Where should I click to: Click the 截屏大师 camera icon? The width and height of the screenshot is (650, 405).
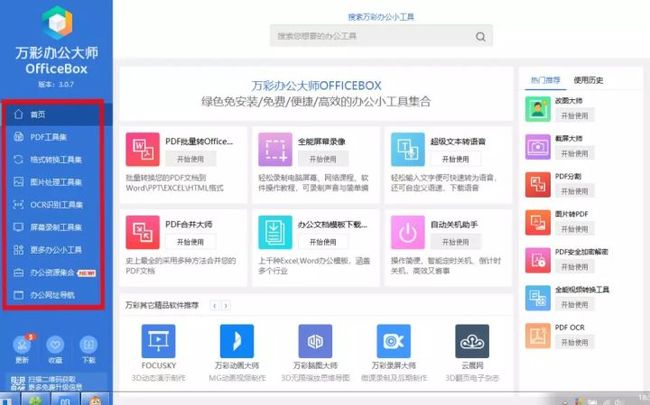(x=538, y=147)
